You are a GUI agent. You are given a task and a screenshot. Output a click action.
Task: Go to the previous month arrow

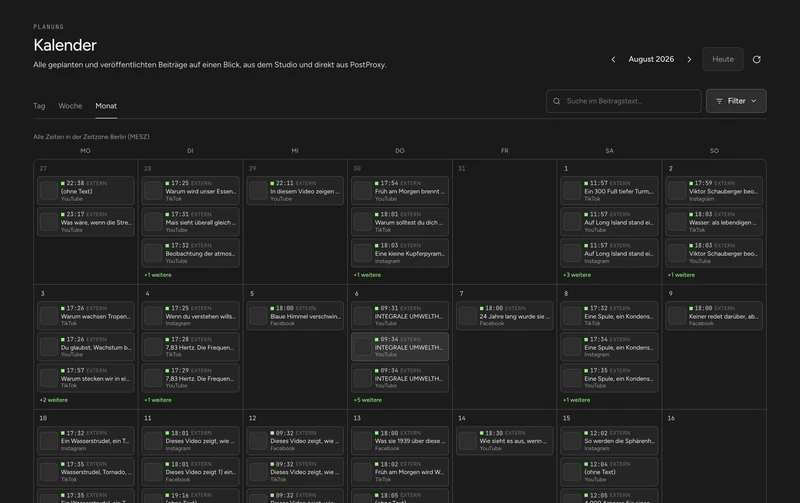point(613,60)
